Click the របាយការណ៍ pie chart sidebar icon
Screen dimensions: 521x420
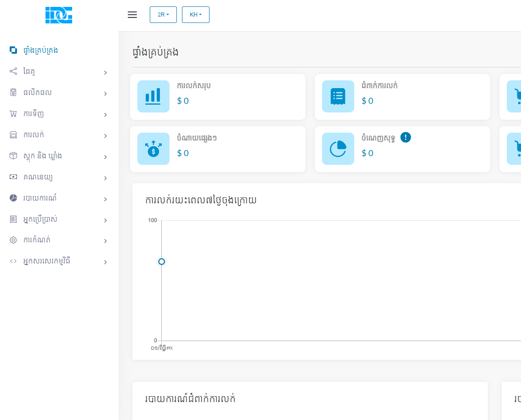(x=13, y=198)
